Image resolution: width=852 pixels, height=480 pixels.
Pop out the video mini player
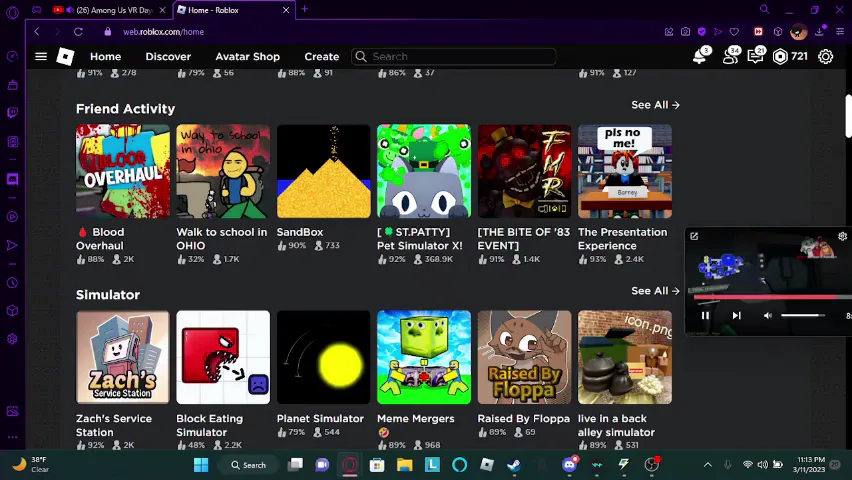(694, 236)
